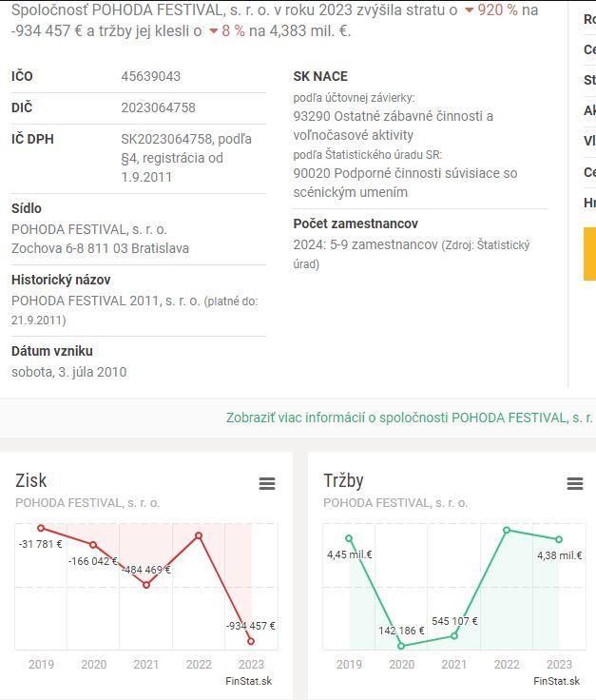Screen dimensions: 596x700
Task: Click the 2023 data point in Zisk chart
Action: pos(251,641)
